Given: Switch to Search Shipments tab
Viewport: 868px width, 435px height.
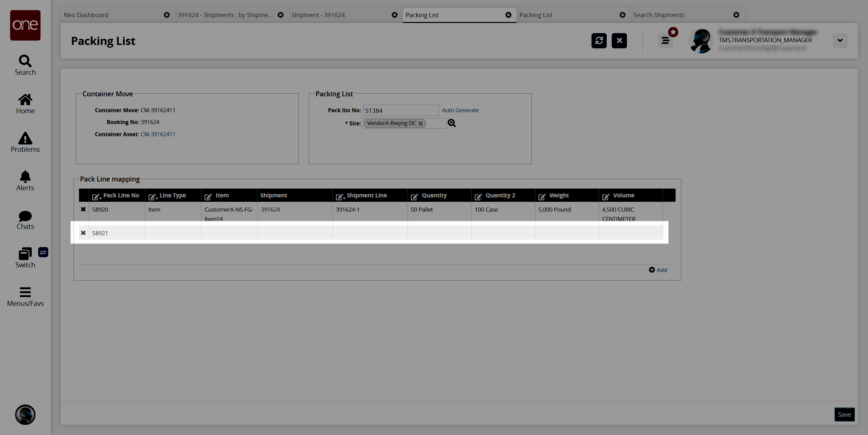Looking at the screenshot, I should click(x=658, y=15).
